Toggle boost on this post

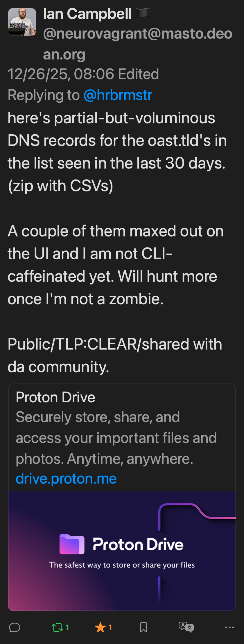57,627
